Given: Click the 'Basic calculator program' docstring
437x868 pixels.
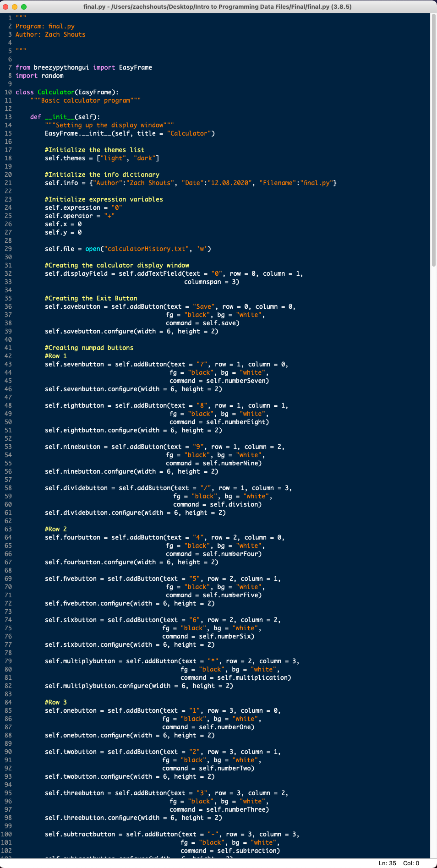Looking at the screenshot, I should 86,100.
